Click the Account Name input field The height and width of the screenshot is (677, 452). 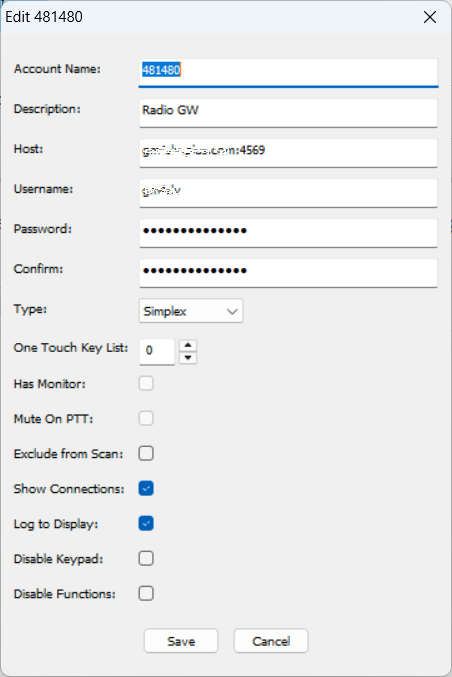288,73
